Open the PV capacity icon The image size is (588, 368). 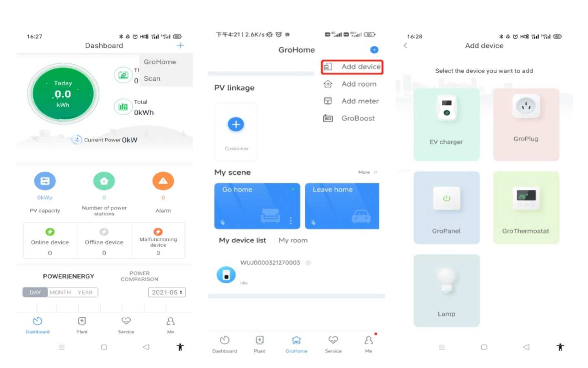click(x=45, y=181)
